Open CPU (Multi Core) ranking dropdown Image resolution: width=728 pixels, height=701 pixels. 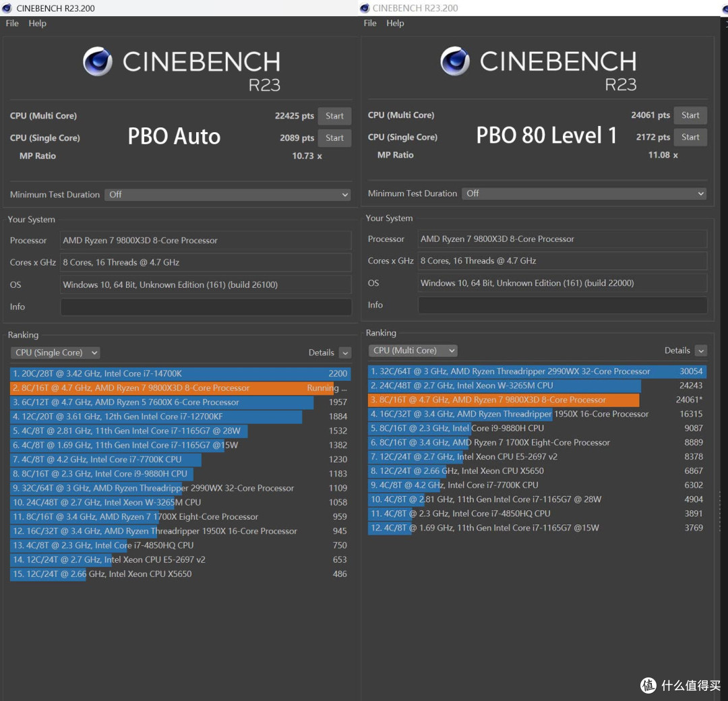pyautogui.click(x=413, y=350)
